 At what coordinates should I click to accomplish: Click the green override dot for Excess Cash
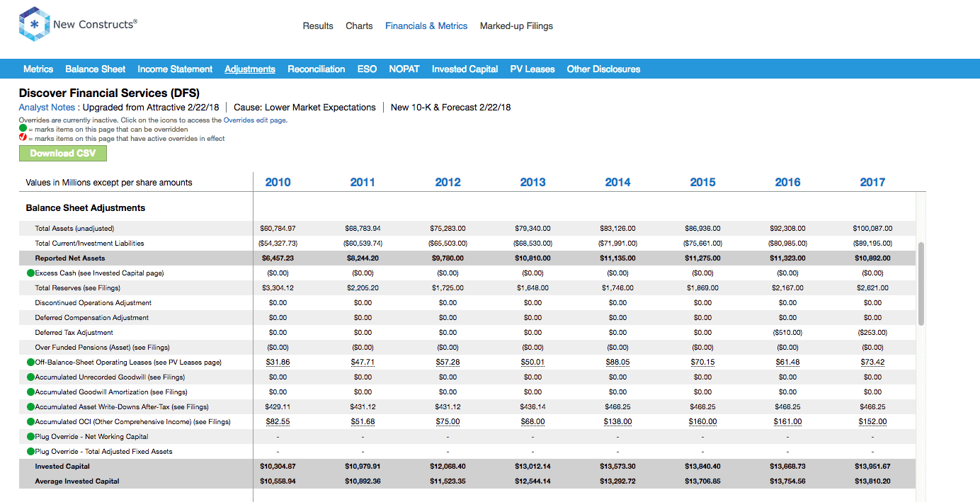point(30,273)
